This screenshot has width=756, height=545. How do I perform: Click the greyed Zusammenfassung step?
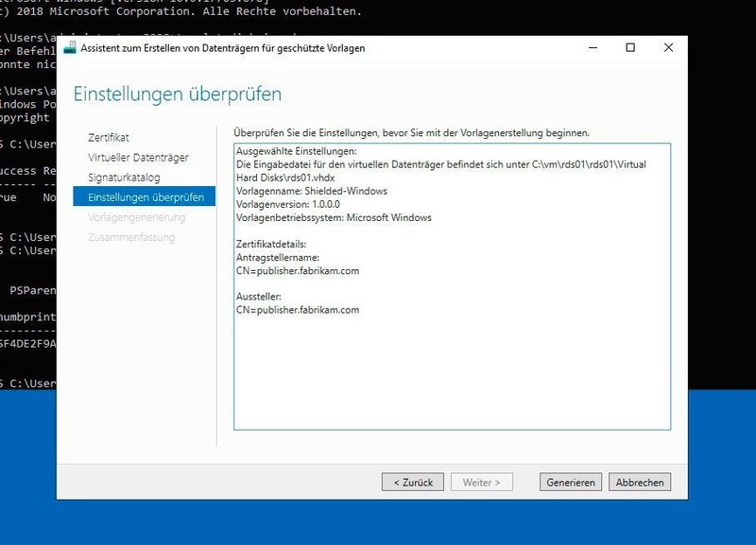[x=131, y=237]
